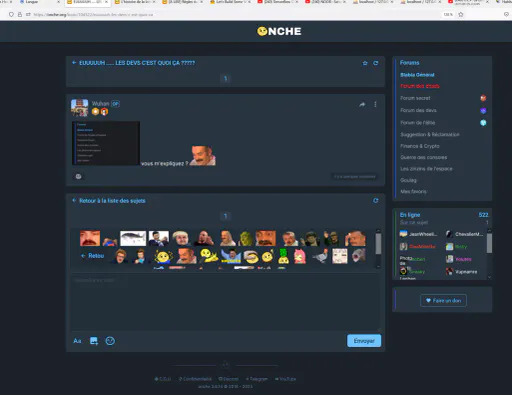512x395 pixels.
Task: Click the purple Forum des devs badge icon
Action: (x=483, y=110)
